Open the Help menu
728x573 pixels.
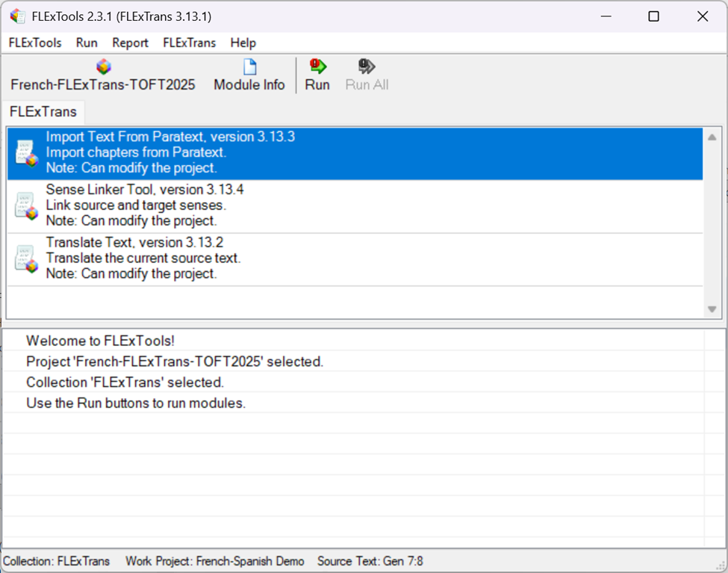[243, 43]
